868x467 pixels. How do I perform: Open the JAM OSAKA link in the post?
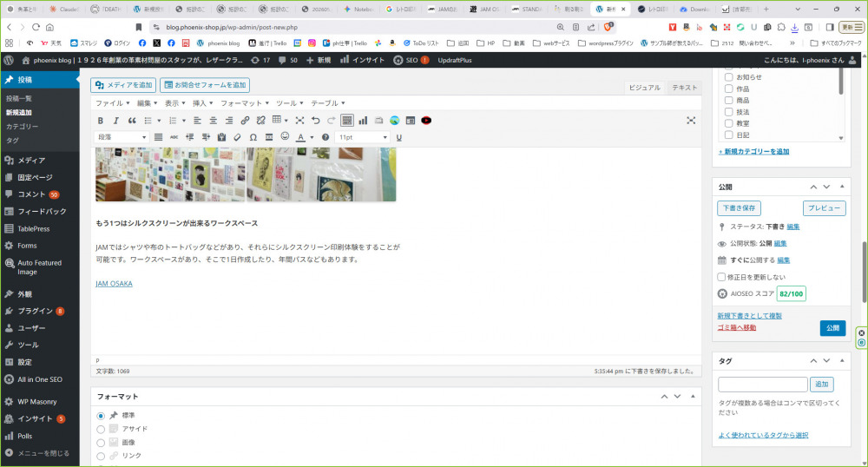tap(114, 283)
